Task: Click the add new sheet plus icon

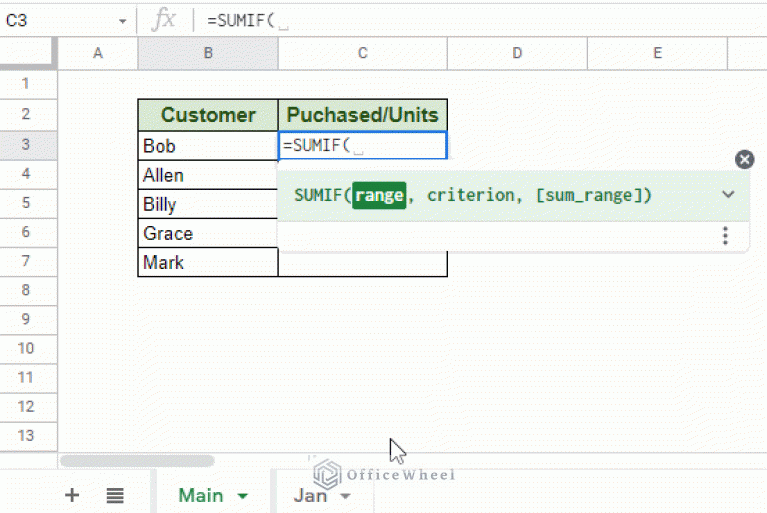Action: coord(72,495)
